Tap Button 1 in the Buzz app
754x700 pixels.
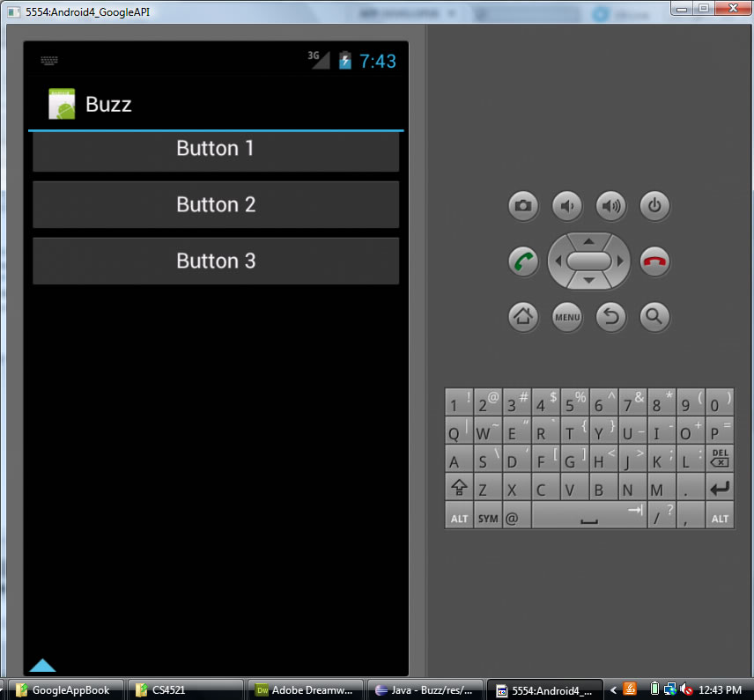point(216,150)
